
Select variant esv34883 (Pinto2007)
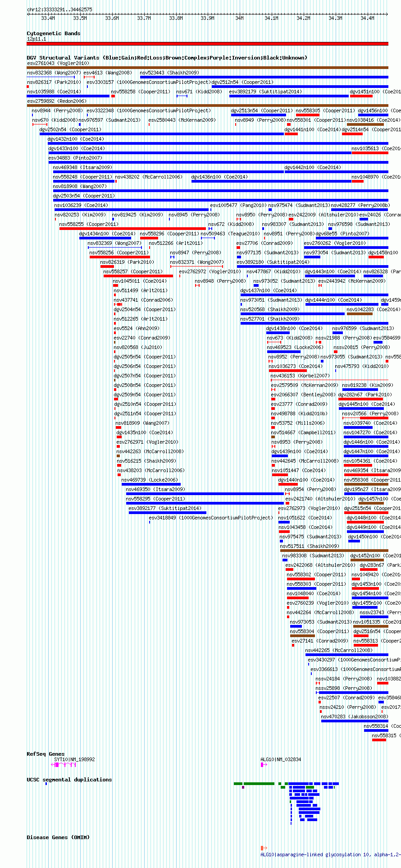tap(218, 162)
